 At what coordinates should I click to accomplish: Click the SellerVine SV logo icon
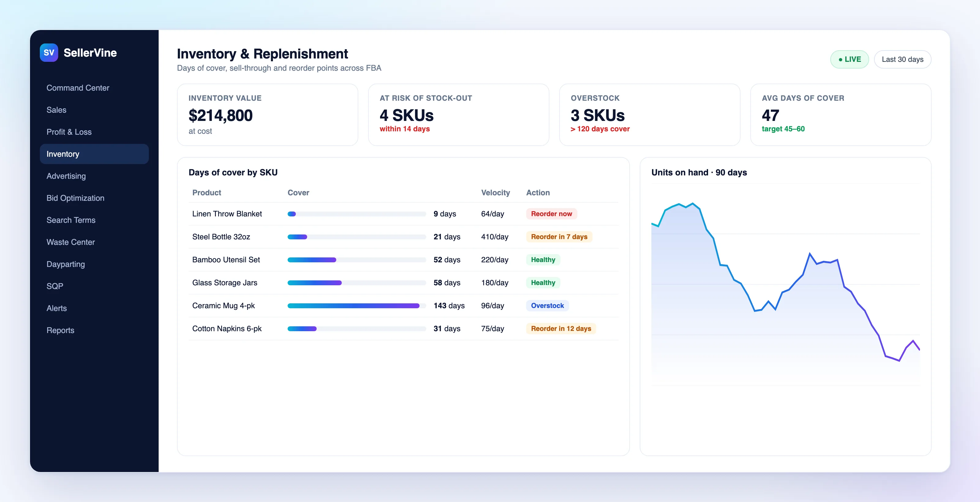[49, 52]
